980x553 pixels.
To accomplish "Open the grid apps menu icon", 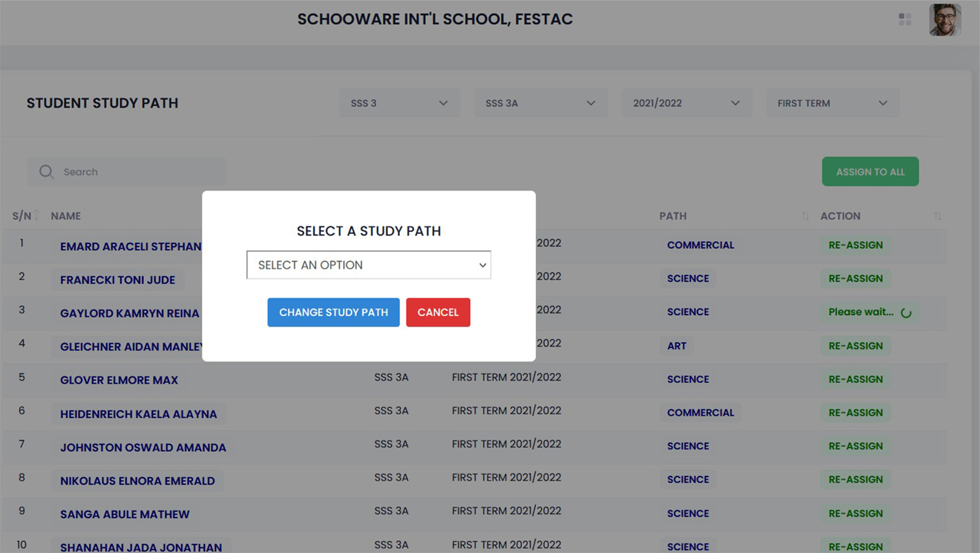I will point(905,19).
